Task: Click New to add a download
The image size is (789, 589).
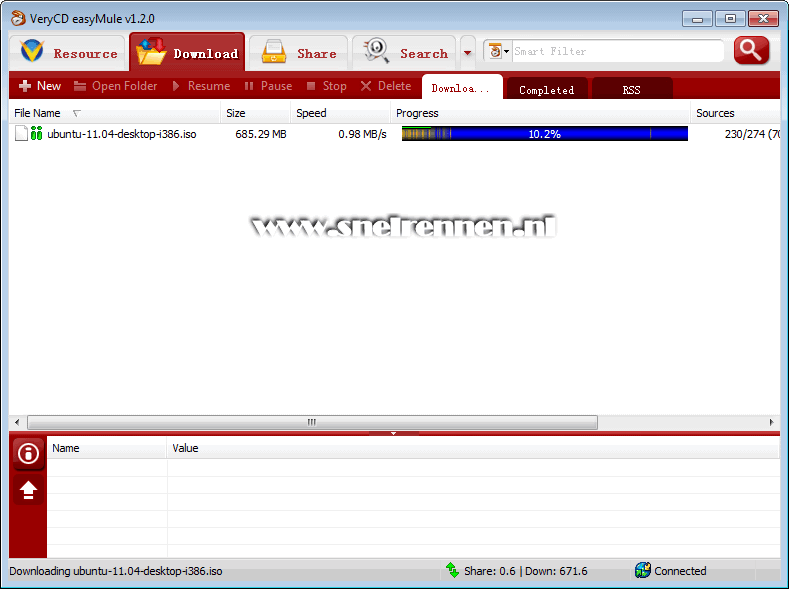Action: point(40,86)
